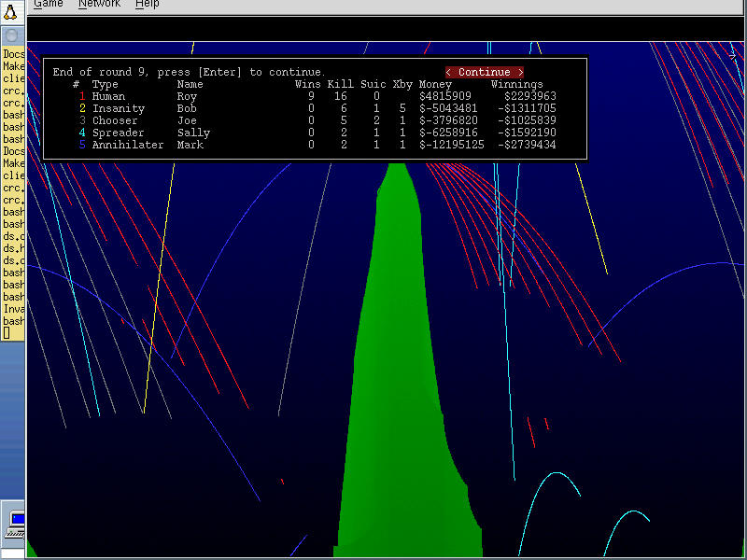The height and width of the screenshot is (560, 747).
Task: Click Mark's money "$-12195125"
Action: coord(452,145)
